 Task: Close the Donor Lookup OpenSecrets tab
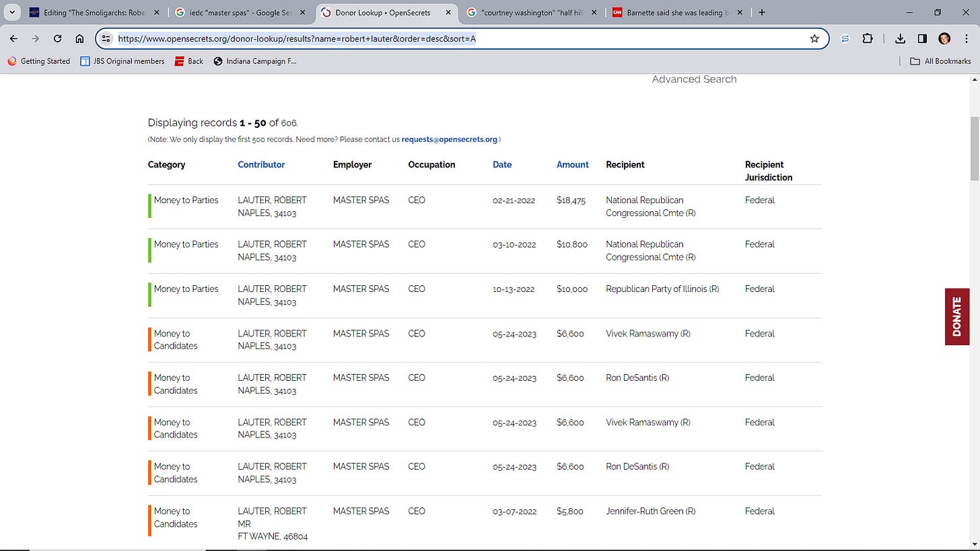[x=447, y=12]
